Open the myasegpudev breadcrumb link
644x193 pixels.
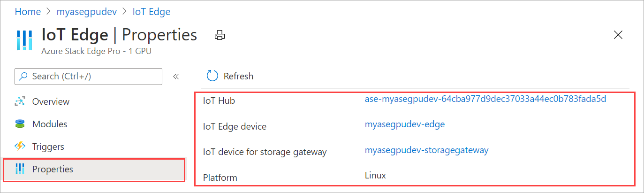(x=87, y=12)
